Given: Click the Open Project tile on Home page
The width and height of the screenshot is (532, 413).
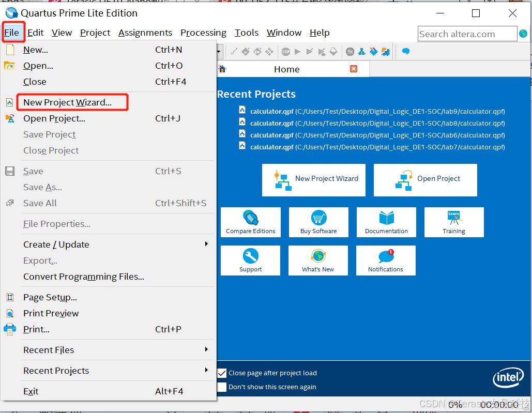Looking at the screenshot, I should click(x=425, y=180).
